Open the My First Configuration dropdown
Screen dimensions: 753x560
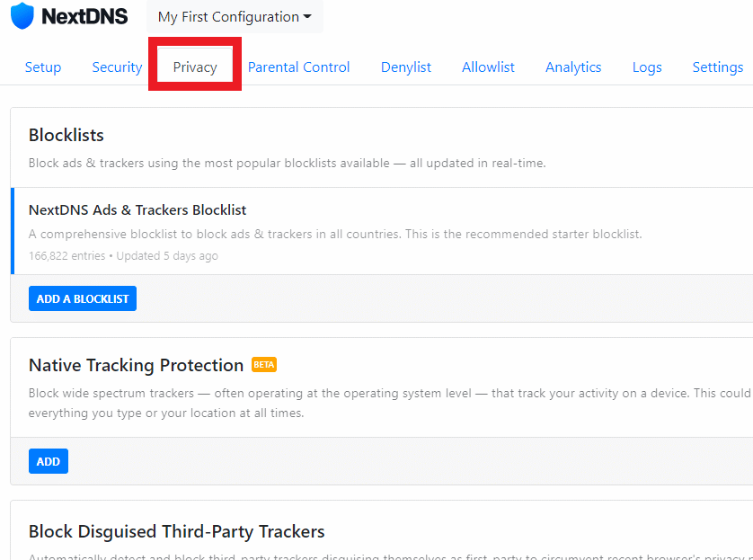(x=235, y=17)
